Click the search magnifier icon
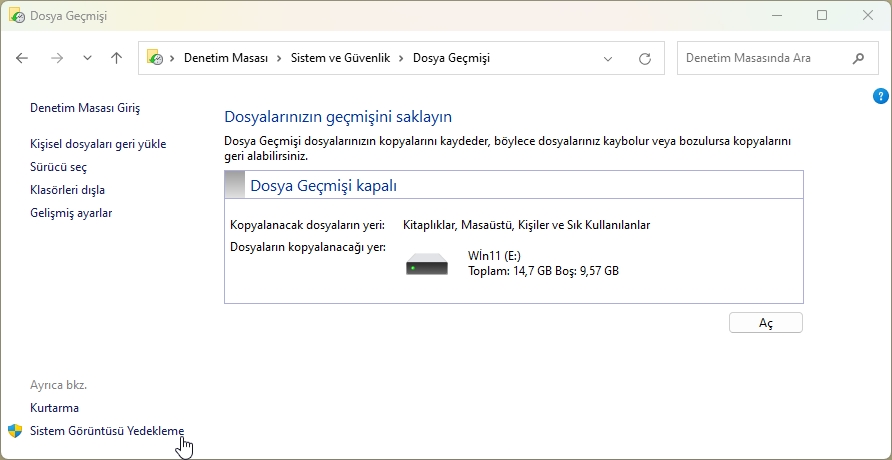 (x=858, y=58)
